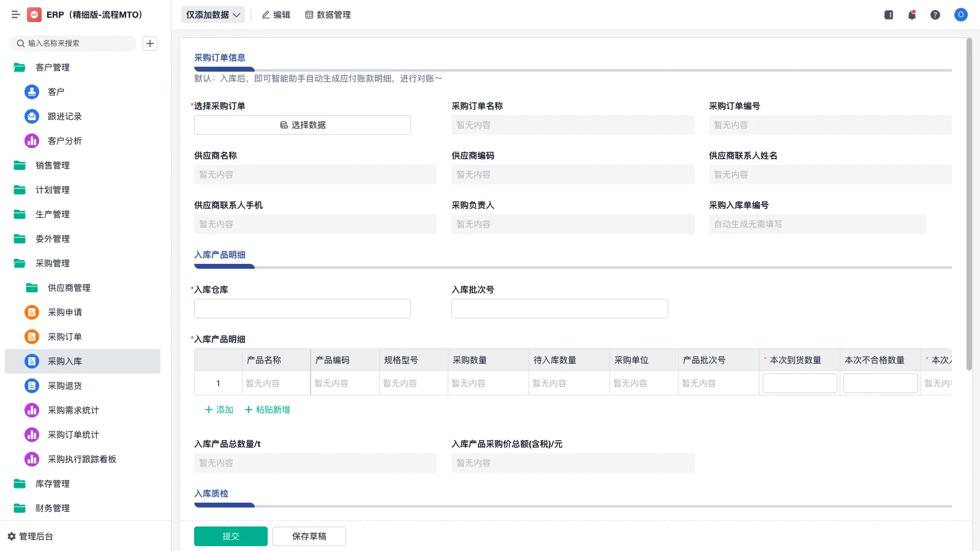This screenshot has width=980, height=551.
Task: Click the right panel toggle icon near the bell
Action: click(x=888, y=15)
